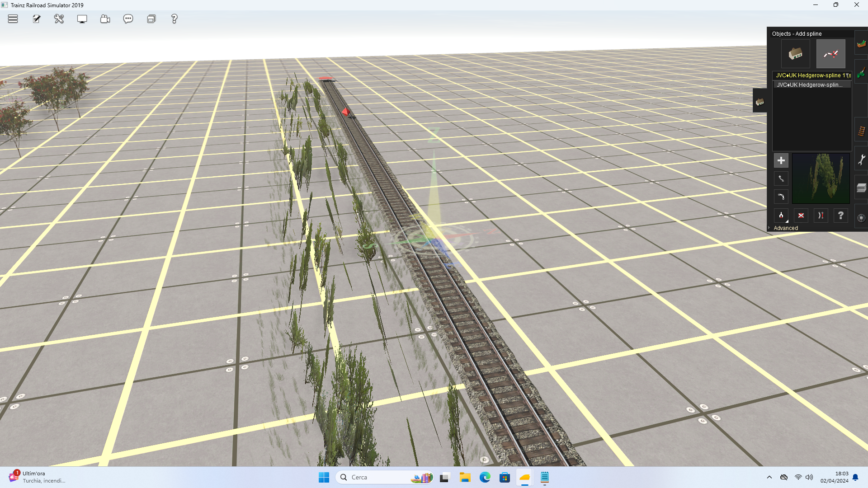Screen dimensions: 868x488
Task: Click the Get spline info question tool
Action: pos(840,216)
